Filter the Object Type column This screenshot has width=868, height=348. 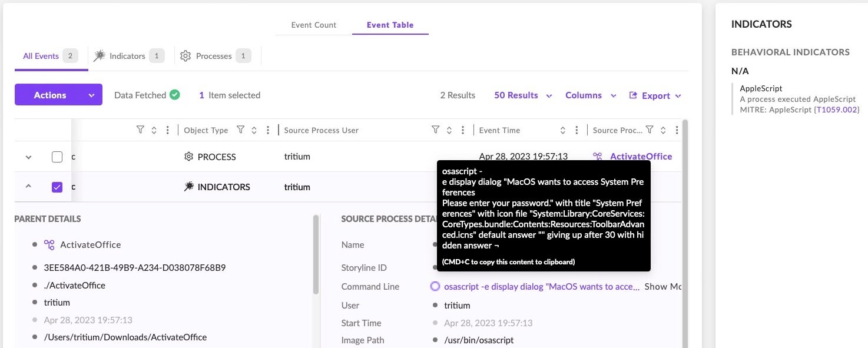pos(240,130)
